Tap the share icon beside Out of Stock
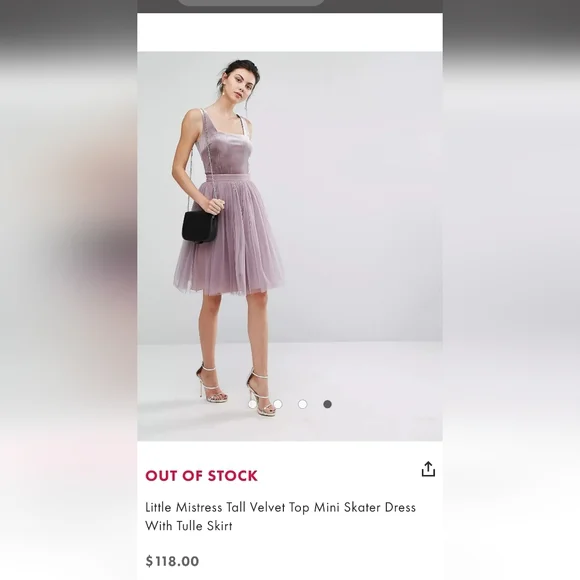Viewport: 580px width, 580px height. tap(428, 469)
